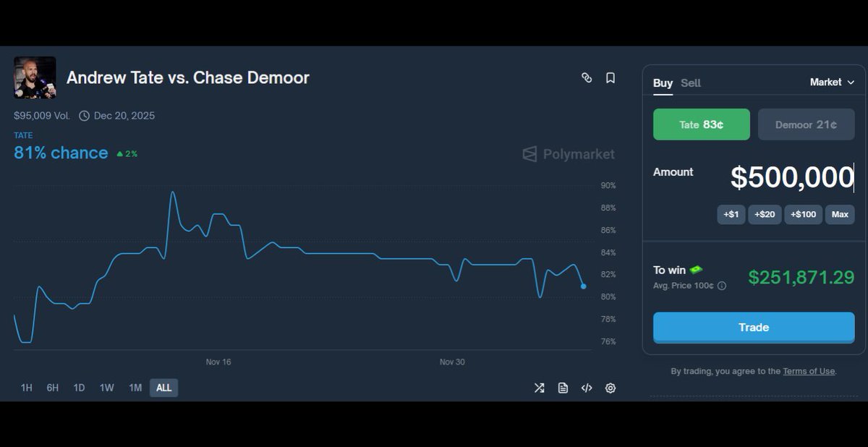
Task: Open the Terms of Use link
Action: (809, 371)
